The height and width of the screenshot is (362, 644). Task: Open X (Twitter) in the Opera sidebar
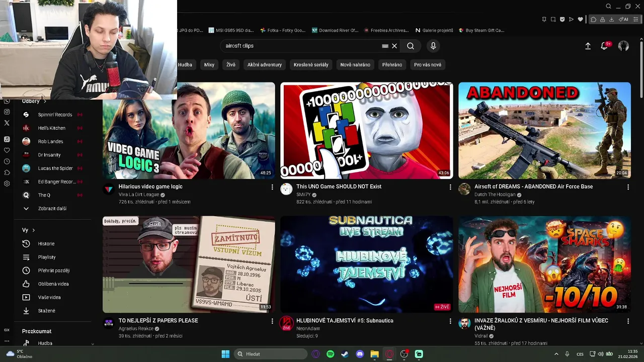click(x=7, y=123)
